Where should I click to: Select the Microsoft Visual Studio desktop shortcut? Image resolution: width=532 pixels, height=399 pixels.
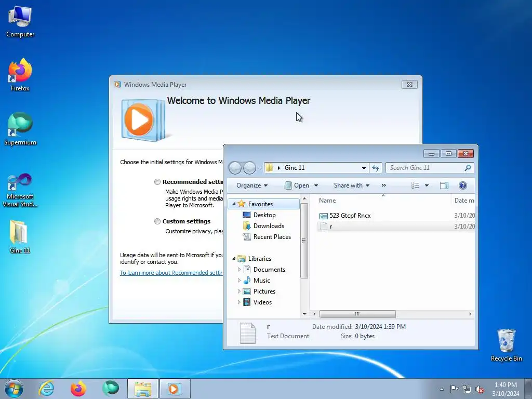20,190
